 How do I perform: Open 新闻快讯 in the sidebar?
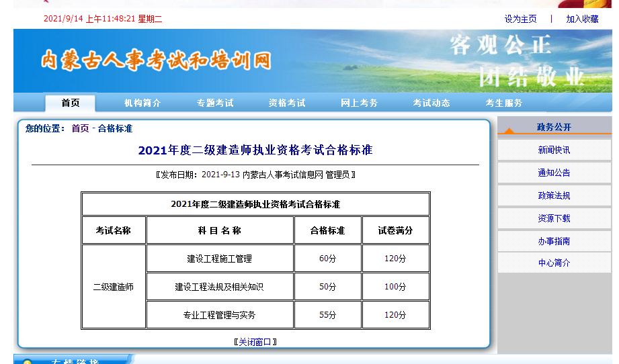coord(554,150)
